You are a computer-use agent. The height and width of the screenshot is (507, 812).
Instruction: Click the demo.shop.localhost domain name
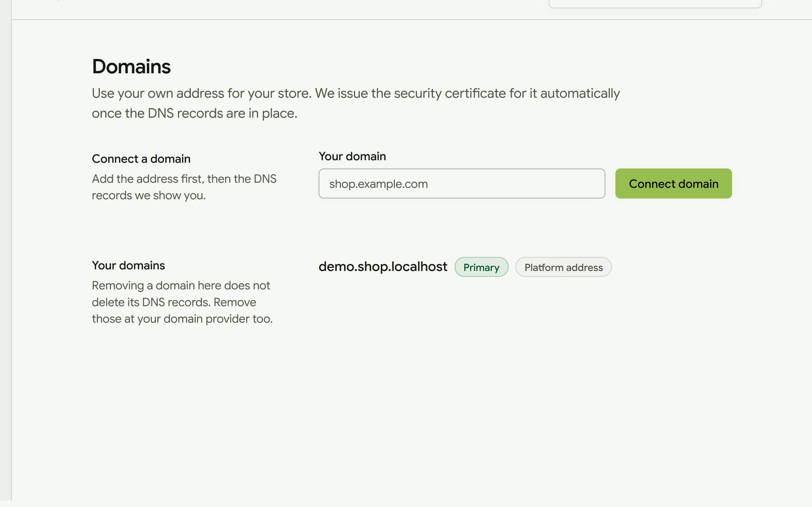(x=383, y=267)
